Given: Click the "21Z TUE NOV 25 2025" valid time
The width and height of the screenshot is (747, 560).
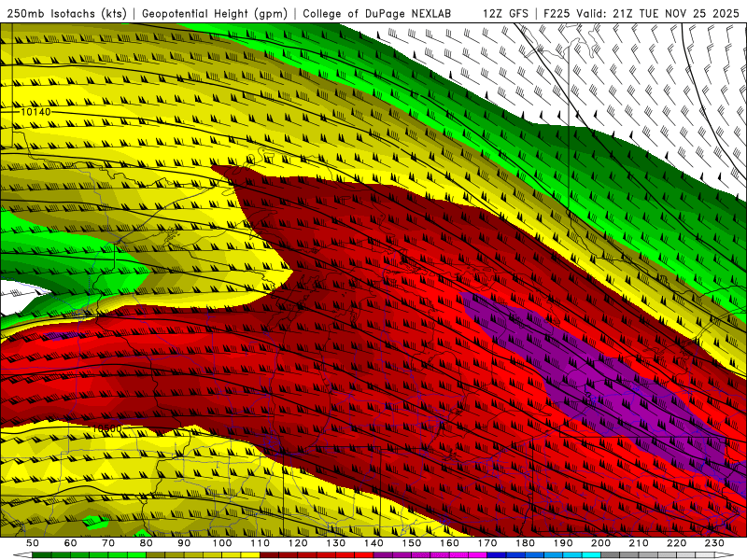Looking at the screenshot, I should (676, 14).
